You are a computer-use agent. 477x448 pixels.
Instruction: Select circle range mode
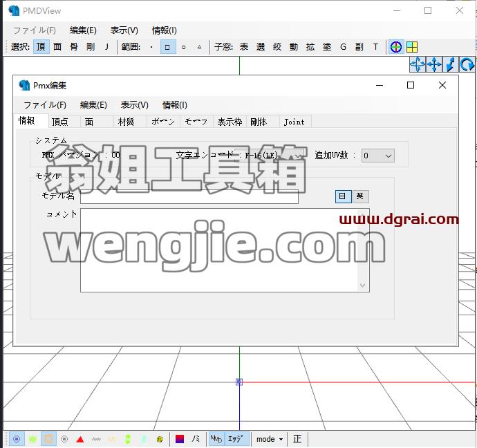[184, 47]
